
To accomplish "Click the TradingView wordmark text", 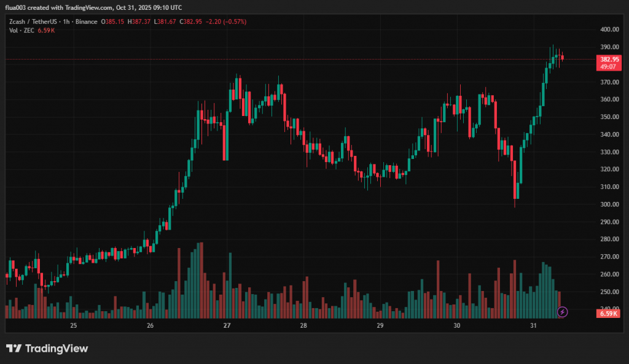I will [x=56, y=349].
